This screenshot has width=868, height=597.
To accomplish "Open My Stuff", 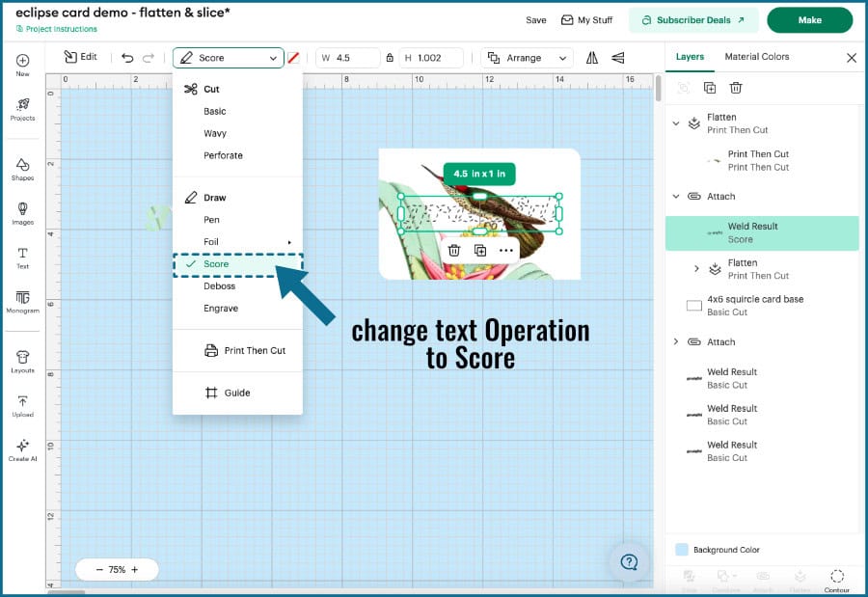I will coord(586,20).
